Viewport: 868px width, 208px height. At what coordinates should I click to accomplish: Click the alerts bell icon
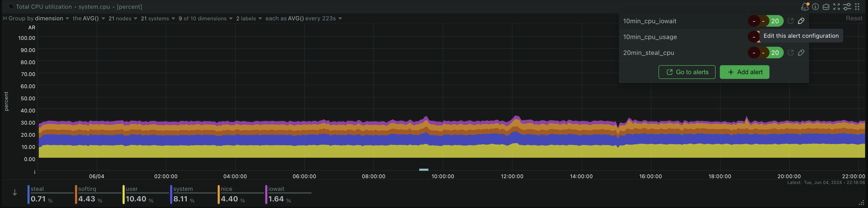805,7
